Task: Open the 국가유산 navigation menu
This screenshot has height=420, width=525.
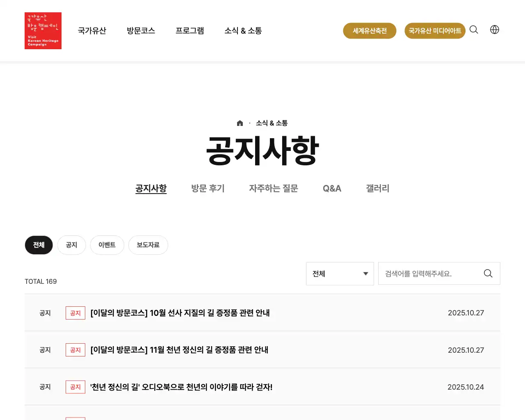Action: tap(92, 30)
